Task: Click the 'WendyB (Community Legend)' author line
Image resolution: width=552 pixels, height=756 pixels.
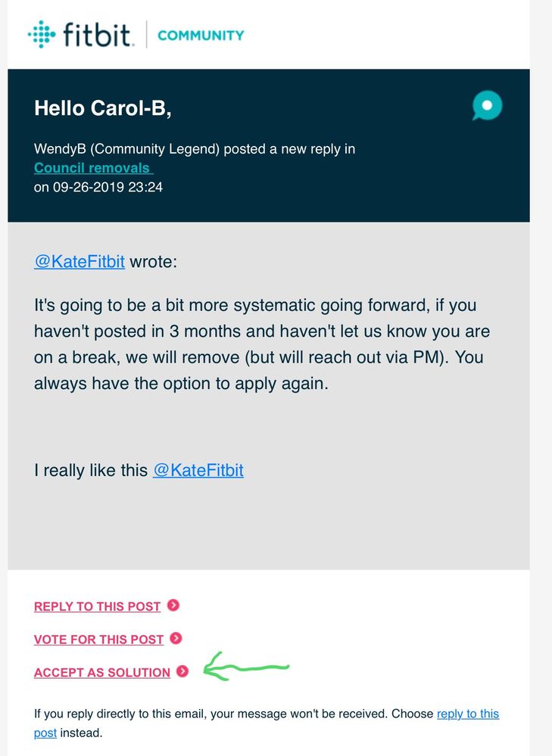Action: [127, 148]
